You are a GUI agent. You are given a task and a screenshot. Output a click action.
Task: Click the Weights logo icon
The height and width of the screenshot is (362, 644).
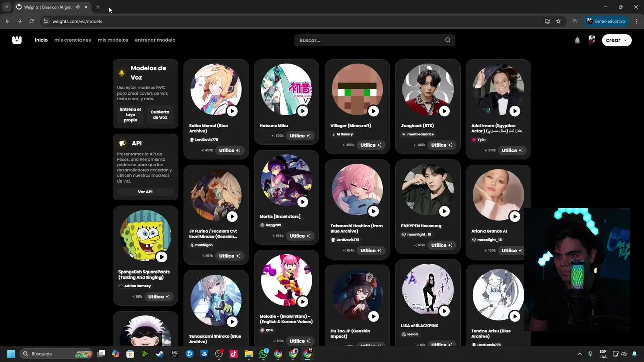tap(17, 40)
